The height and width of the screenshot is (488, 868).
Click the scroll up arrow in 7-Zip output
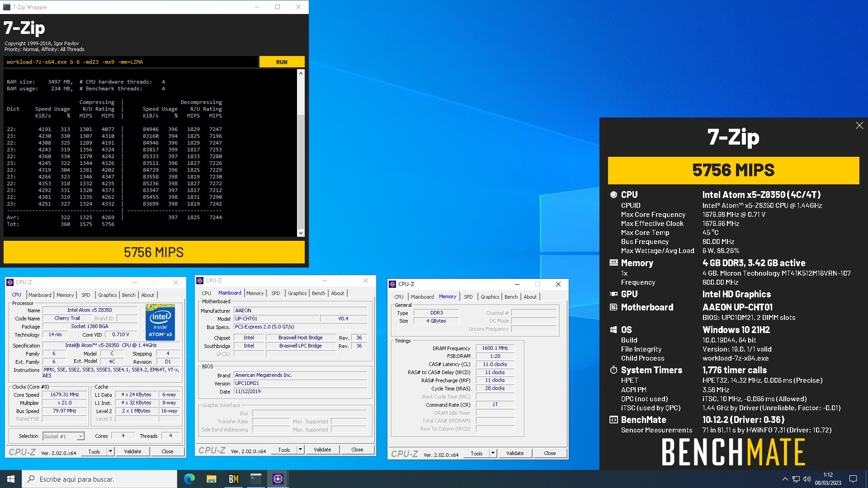click(x=301, y=73)
